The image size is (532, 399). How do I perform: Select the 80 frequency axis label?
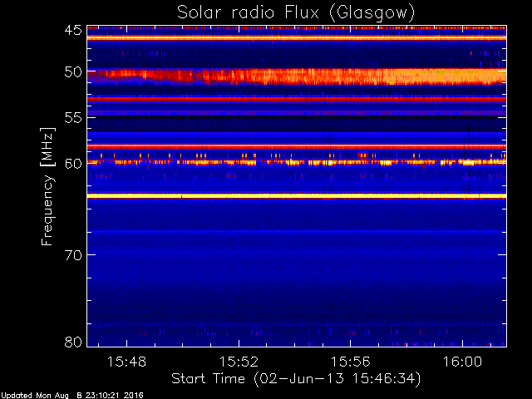tap(73, 342)
